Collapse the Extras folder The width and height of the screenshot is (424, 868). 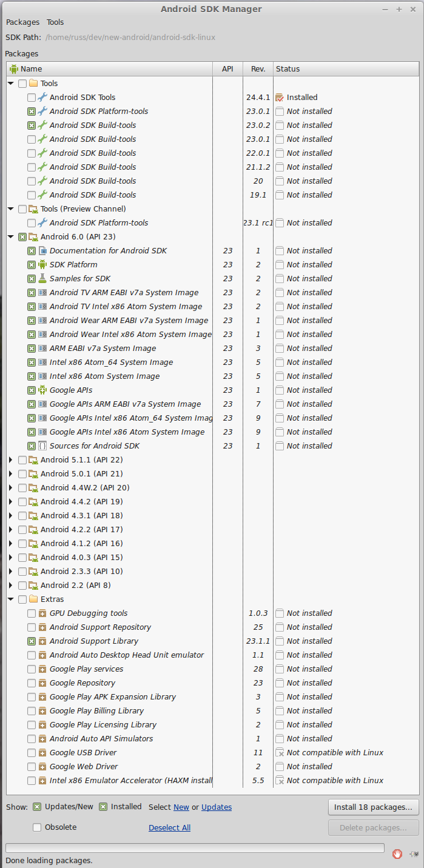(11, 599)
